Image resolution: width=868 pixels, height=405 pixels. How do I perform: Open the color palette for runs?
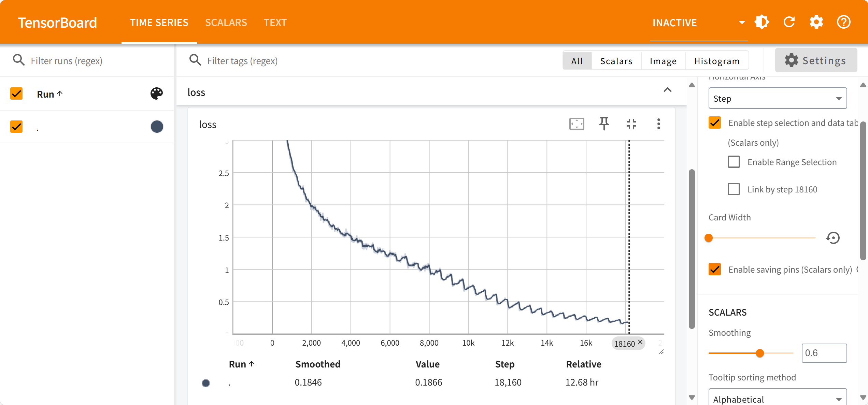(x=157, y=93)
